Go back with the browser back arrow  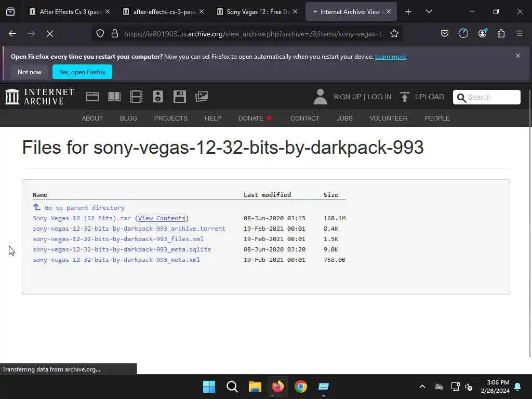[x=12, y=34]
